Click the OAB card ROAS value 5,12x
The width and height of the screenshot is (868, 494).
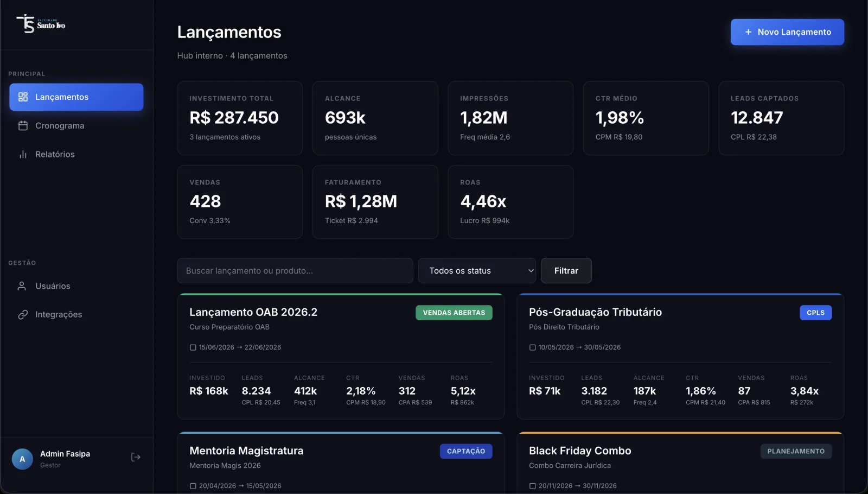pos(463,391)
